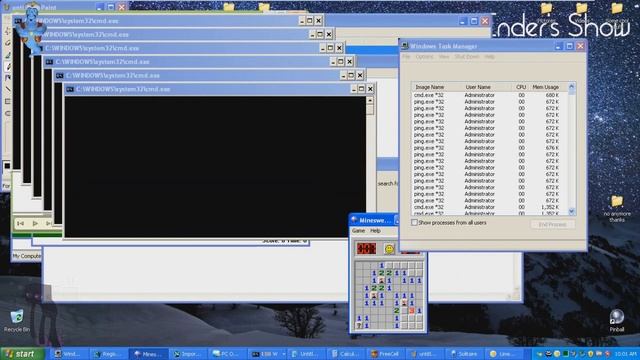Click the Windows Task Manager title bar icon
640x360 pixels.
click(x=405, y=46)
